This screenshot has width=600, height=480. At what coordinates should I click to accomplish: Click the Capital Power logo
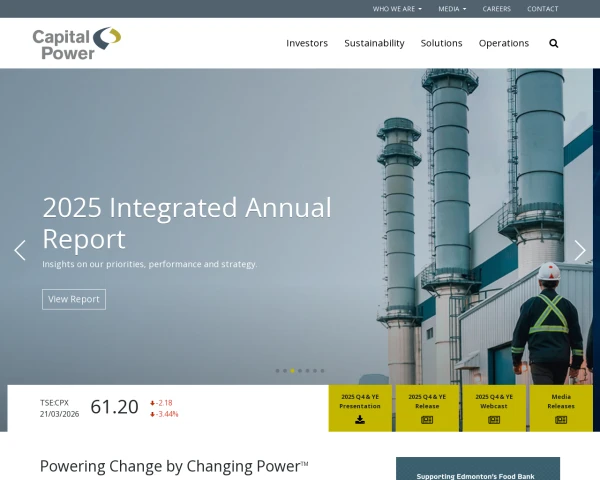click(x=77, y=43)
